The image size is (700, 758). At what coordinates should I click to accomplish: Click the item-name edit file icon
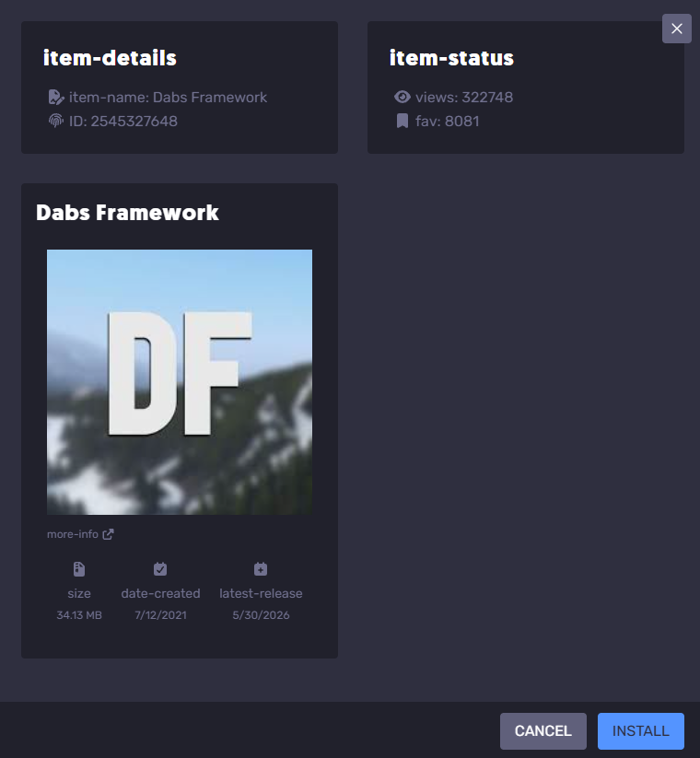click(x=56, y=97)
